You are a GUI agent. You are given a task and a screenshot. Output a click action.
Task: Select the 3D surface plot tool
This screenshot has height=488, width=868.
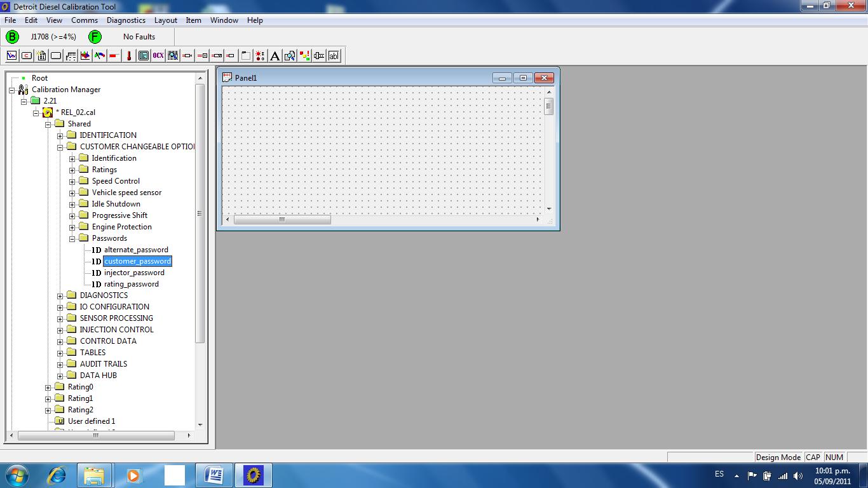[85, 55]
